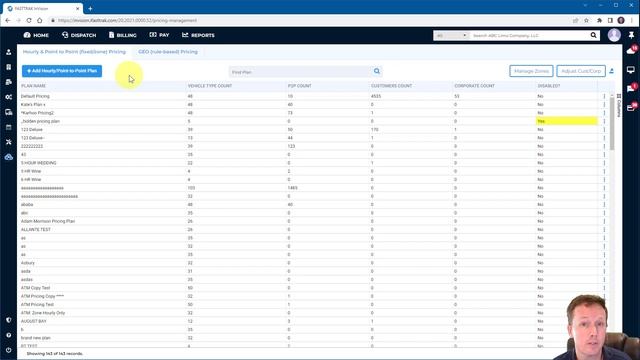The width and height of the screenshot is (640, 360).
Task: Switch to GEO (rule-based) Pricing tab
Action: coord(168,52)
